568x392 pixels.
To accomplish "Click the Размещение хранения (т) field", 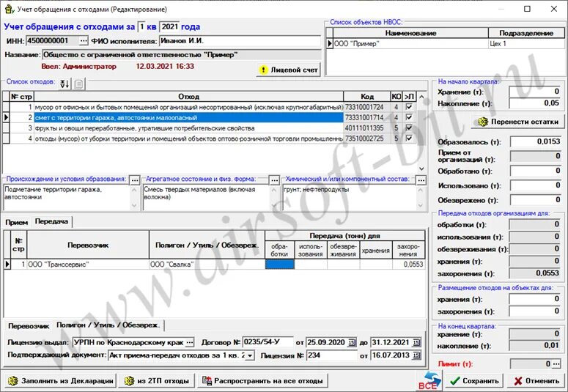I will [x=535, y=299].
